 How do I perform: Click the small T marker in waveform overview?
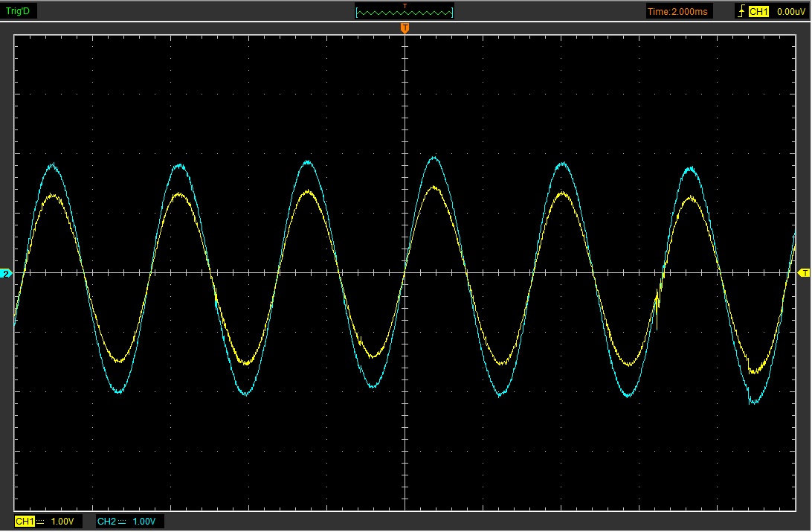pos(405,6)
